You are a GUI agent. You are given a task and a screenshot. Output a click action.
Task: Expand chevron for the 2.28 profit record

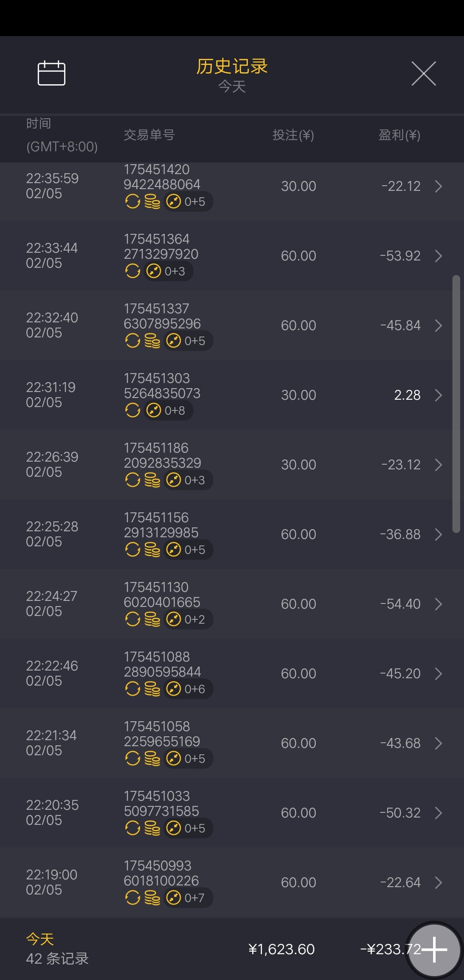click(438, 395)
